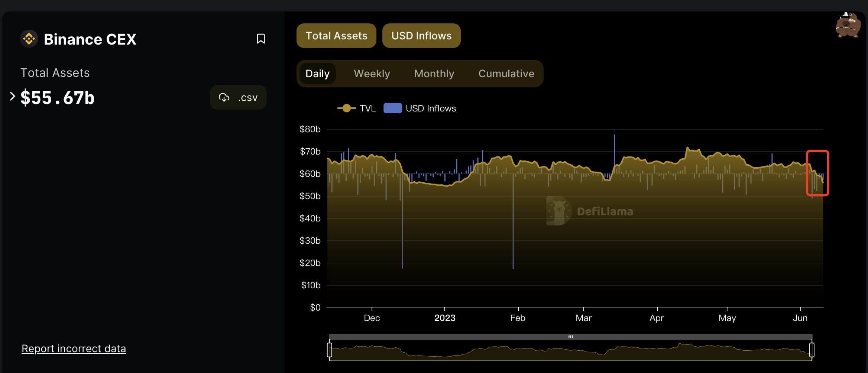
Task: Click the Binance logo icon
Action: point(29,39)
